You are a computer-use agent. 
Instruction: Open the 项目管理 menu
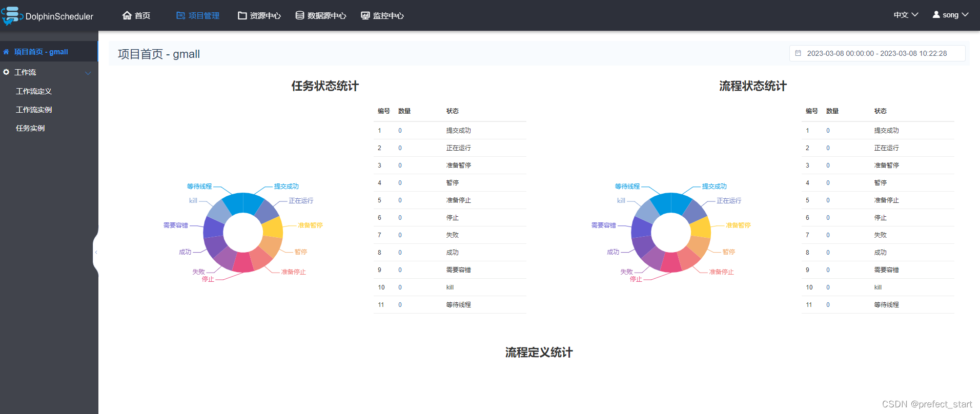198,15
